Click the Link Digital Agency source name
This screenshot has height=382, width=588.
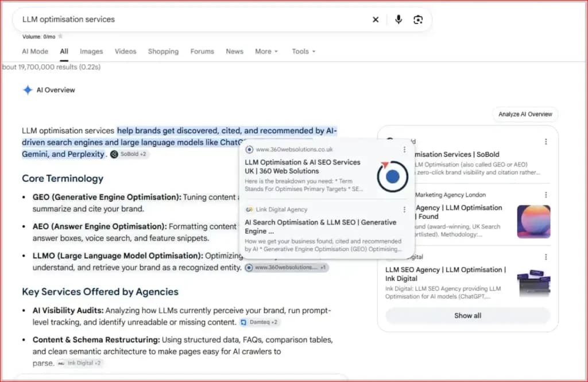pos(281,210)
